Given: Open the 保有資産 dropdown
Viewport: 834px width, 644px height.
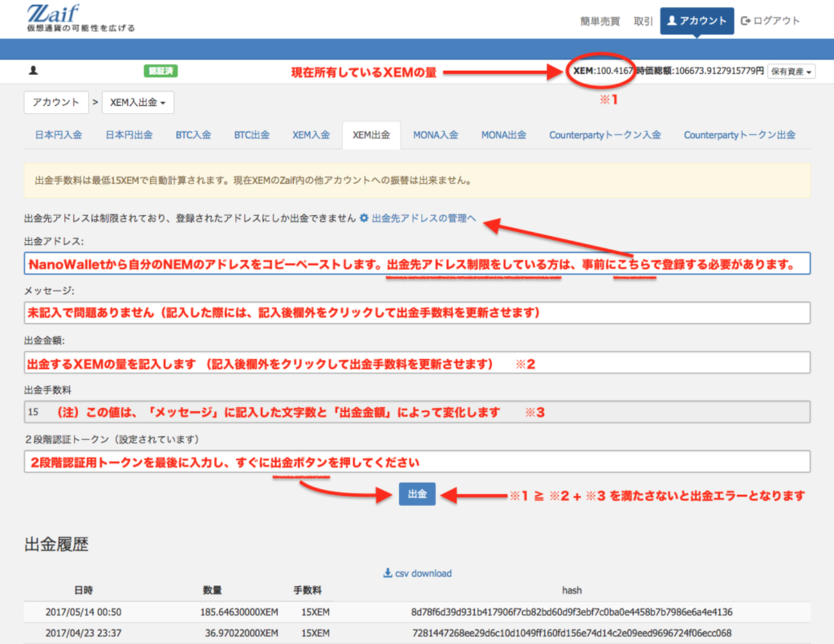Looking at the screenshot, I should point(792,71).
